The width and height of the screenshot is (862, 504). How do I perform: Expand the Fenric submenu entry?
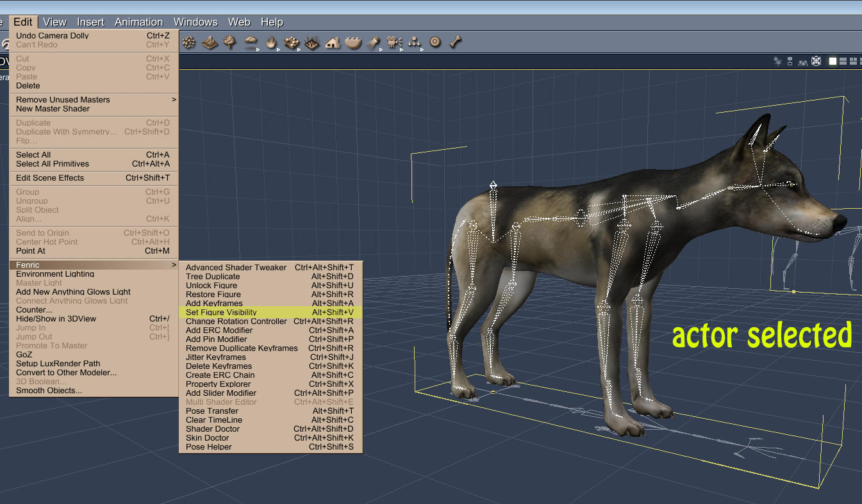click(x=94, y=265)
